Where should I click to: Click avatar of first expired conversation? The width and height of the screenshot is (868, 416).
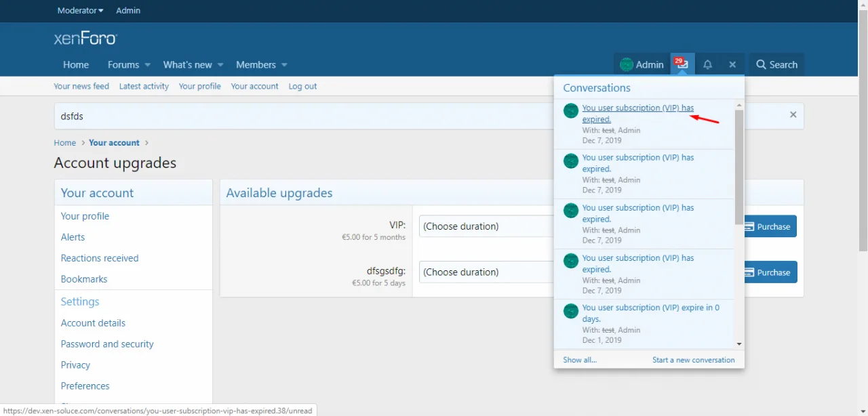(x=571, y=110)
